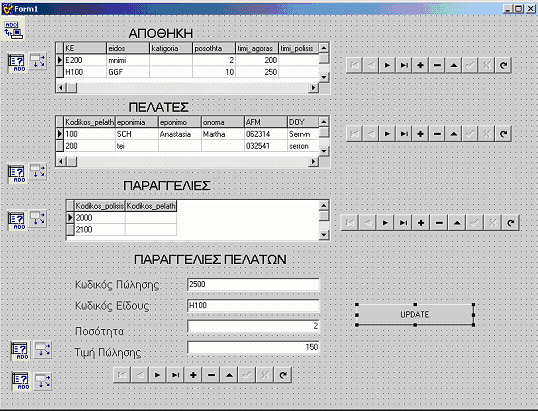
Task: Select the ADOConnection component icon
Action: (x=12, y=30)
